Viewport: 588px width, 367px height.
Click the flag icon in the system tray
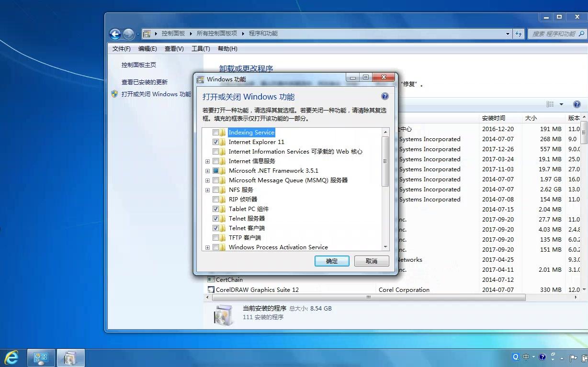click(573, 357)
